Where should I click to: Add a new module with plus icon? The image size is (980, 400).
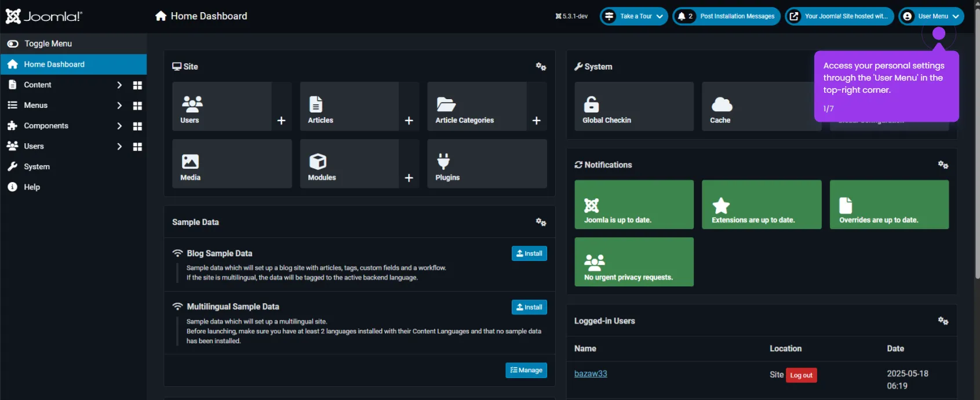point(409,178)
